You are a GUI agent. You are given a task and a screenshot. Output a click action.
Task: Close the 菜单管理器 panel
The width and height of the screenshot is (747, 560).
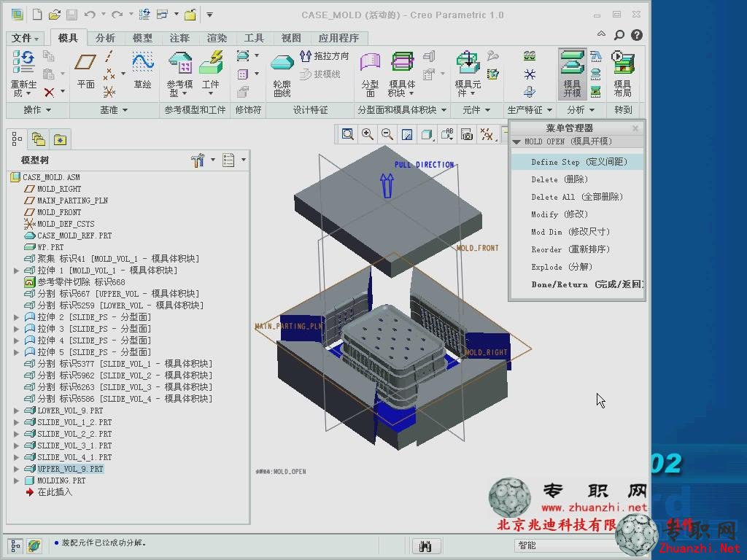coord(635,128)
